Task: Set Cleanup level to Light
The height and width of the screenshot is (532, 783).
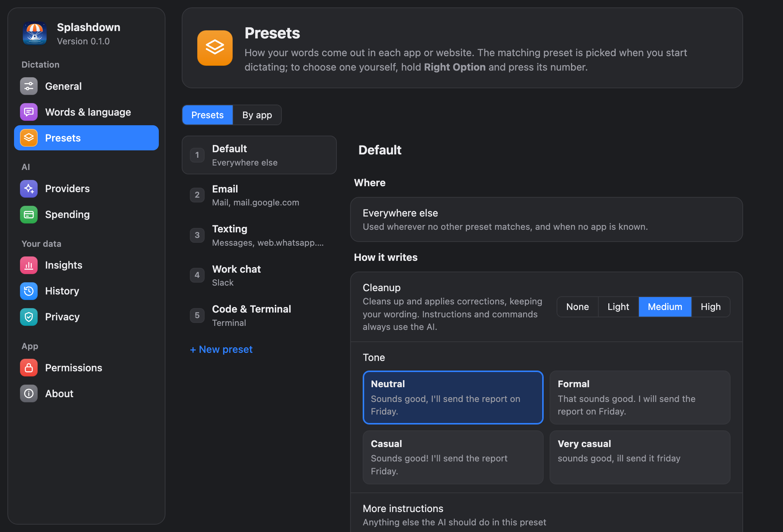Action: coord(618,307)
